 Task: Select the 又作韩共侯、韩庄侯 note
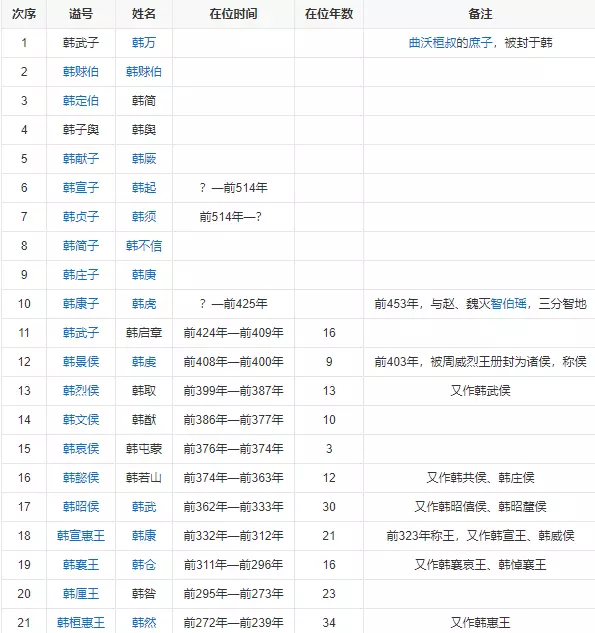pyautogui.click(x=480, y=478)
